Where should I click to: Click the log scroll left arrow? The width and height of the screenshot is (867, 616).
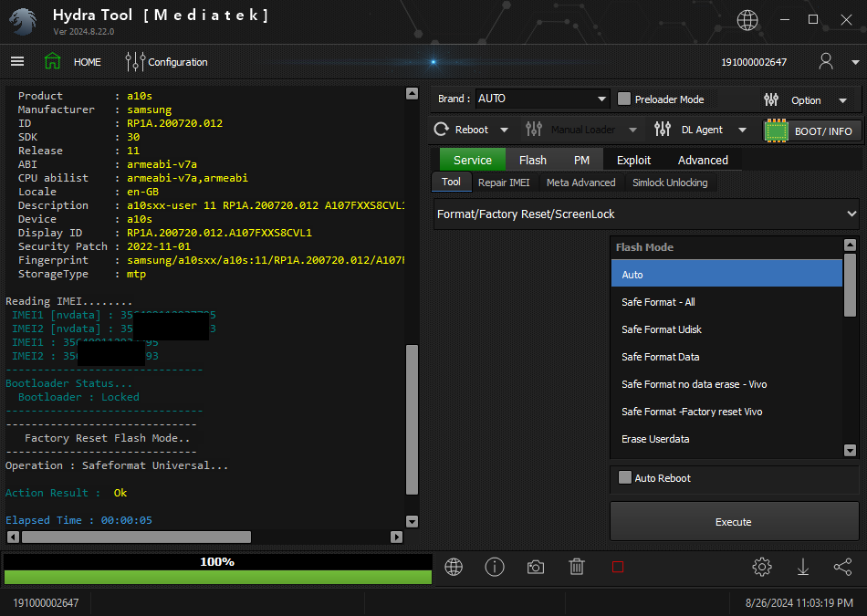tap(14, 537)
